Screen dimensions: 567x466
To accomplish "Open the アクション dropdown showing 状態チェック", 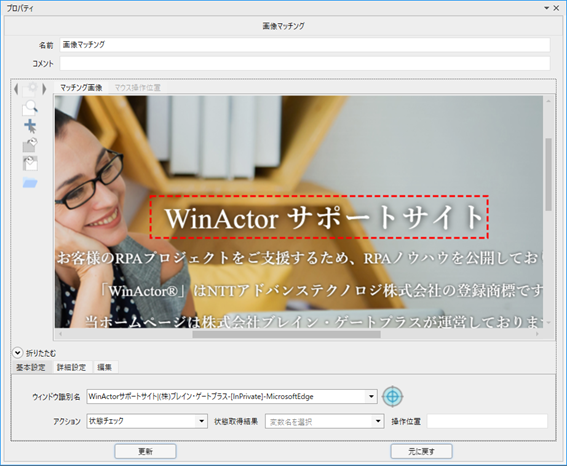I will (x=201, y=421).
